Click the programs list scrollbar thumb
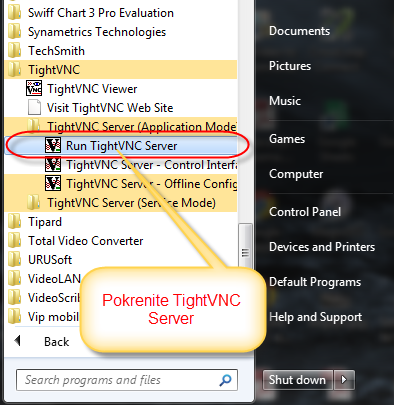This screenshot has width=394, height=405. (245, 246)
